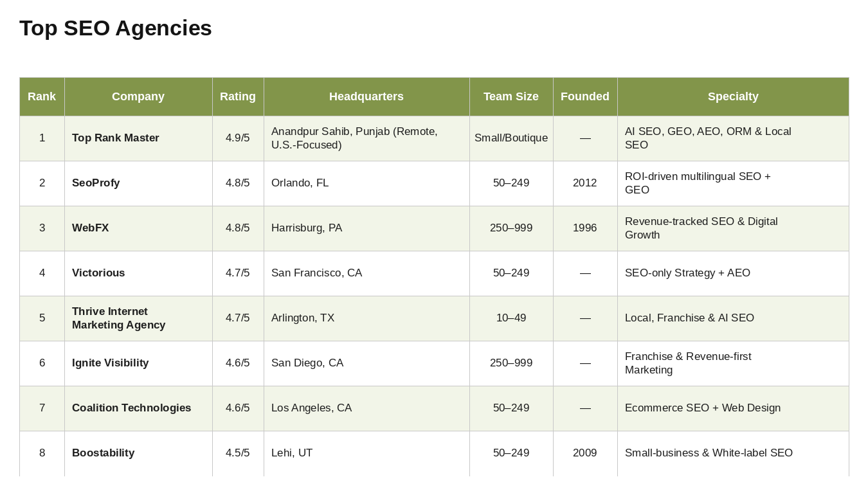Select the company name "Top Rank Master"
868x495 pixels.
[x=116, y=138]
